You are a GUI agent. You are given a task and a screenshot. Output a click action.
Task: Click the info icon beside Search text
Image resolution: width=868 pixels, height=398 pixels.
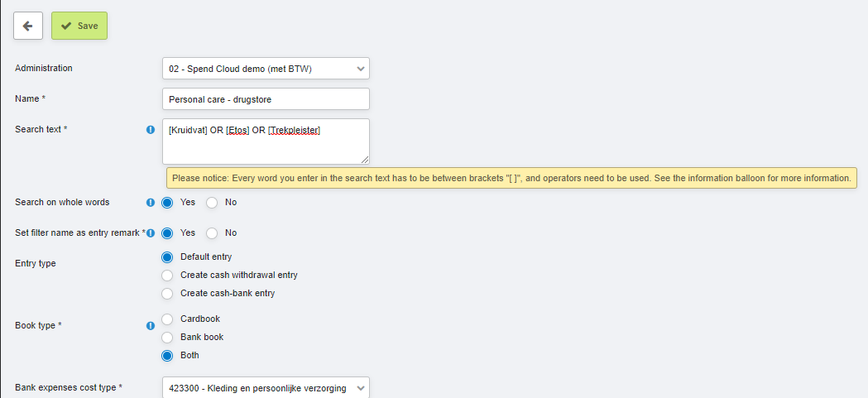[151, 130]
